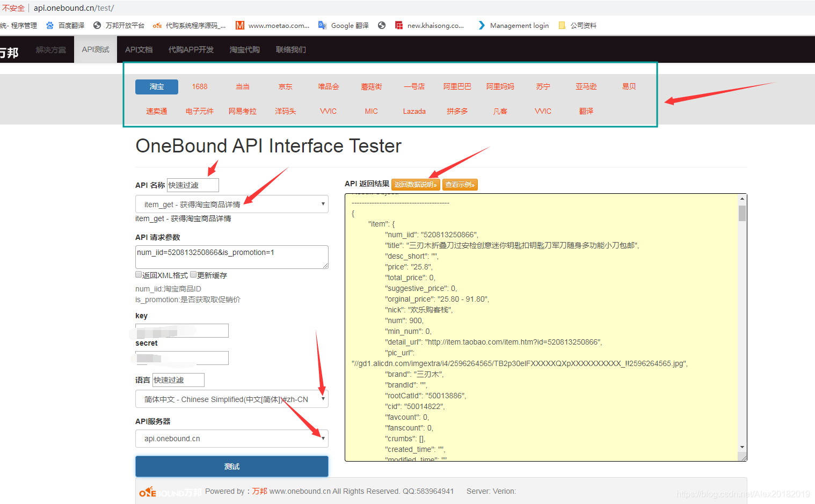The width and height of the screenshot is (815, 504).
Task: Select the 苏宁 platform link
Action: tap(543, 86)
